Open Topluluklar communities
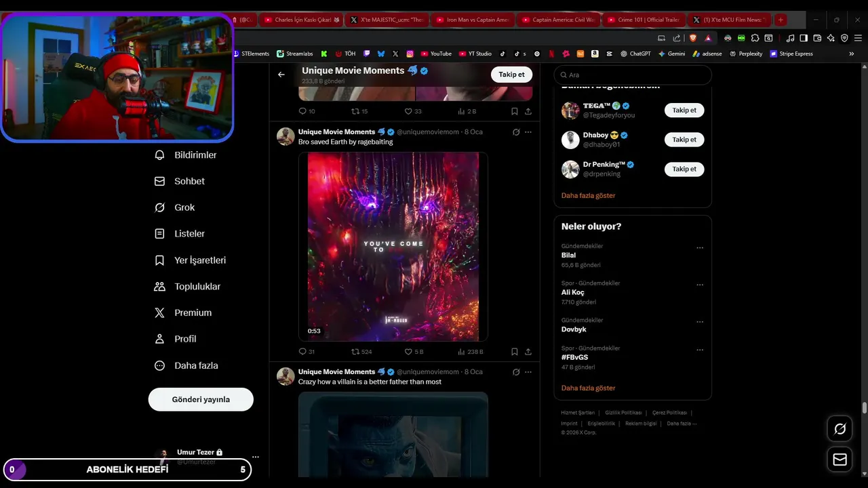This screenshot has width=868, height=488. [x=188, y=287]
